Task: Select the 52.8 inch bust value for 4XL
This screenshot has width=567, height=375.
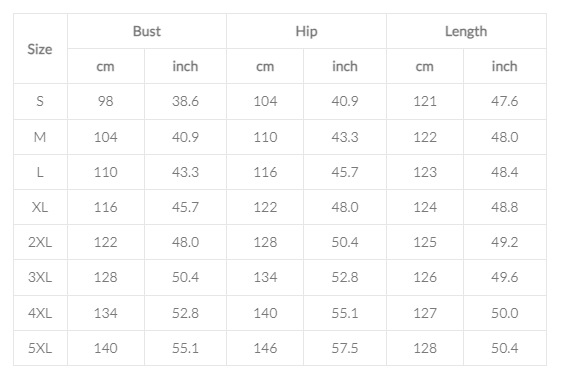Action: point(185,313)
